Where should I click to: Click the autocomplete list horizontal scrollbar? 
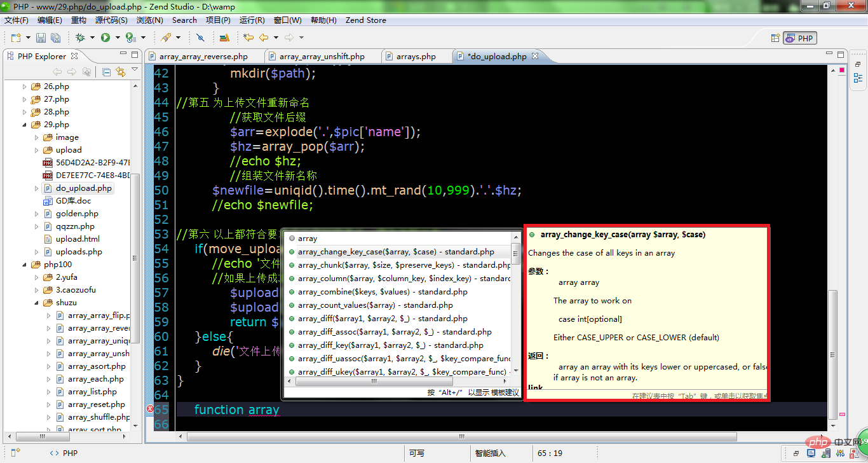click(x=400, y=382)
